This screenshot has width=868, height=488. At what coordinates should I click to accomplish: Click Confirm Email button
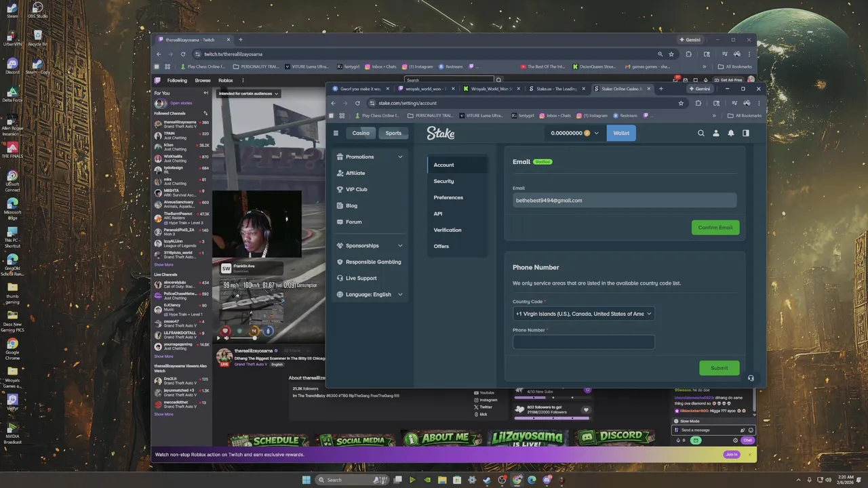pyautogui.click(x=715, y=227)
